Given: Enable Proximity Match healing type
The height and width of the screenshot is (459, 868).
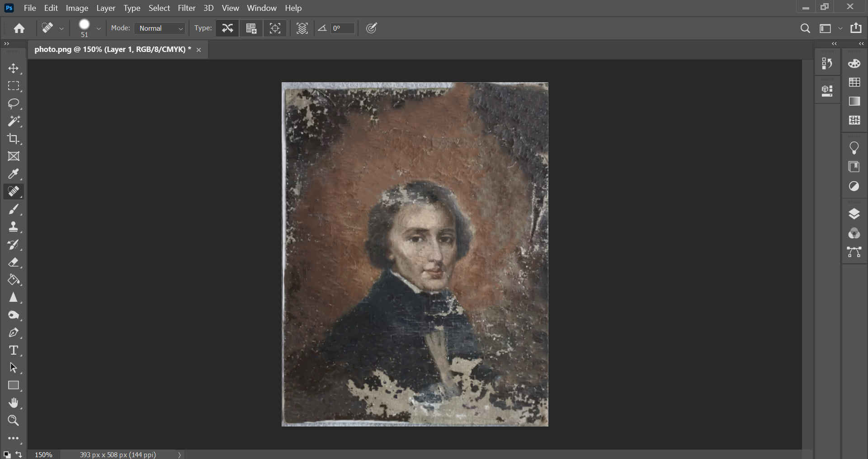Looking at the screenshot, I should pos(275,28).
